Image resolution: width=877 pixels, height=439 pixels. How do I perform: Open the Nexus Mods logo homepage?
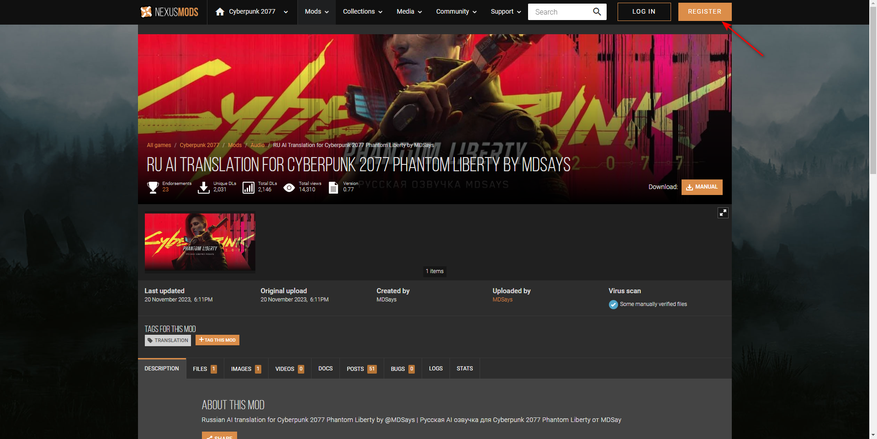(169, 12)
